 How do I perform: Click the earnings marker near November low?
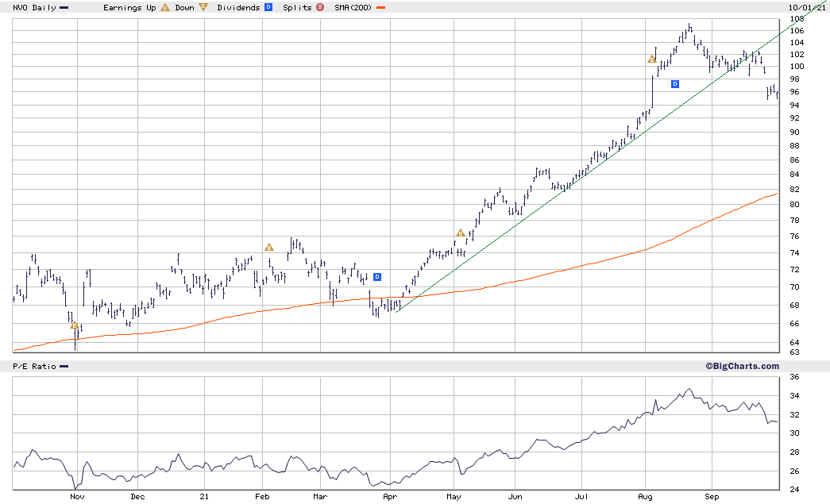coord(74,325)
